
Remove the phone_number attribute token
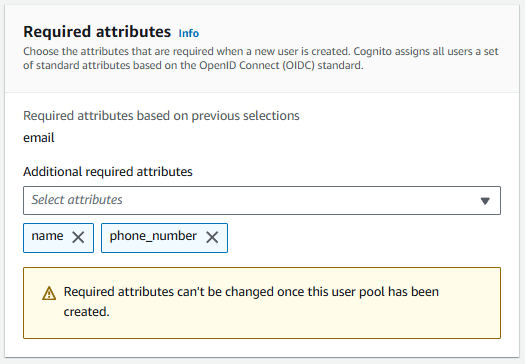(x=212, y=237)
